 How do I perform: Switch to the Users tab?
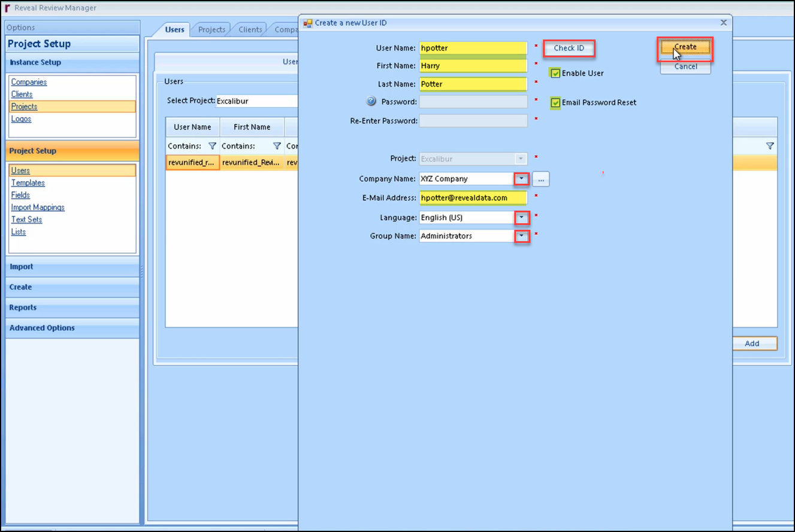click(x=174, y=29)
